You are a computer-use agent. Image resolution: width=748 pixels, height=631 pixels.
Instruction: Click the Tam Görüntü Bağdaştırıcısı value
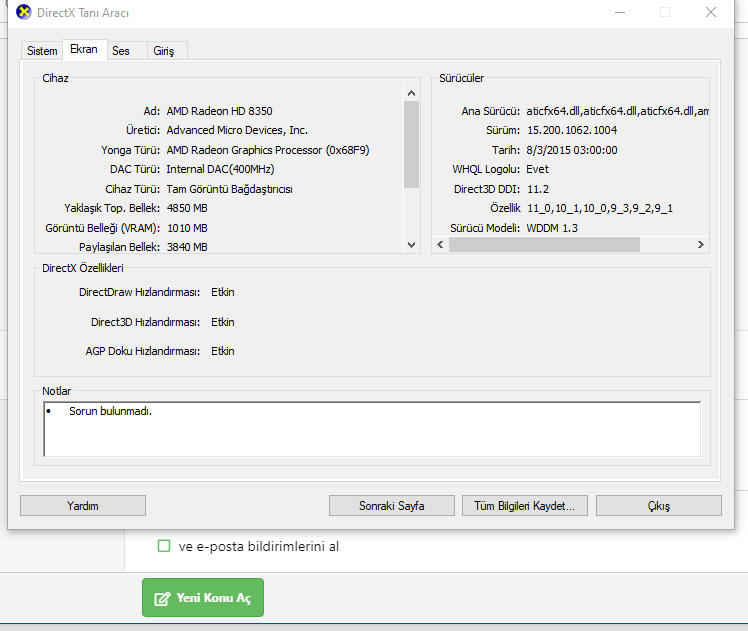click(x=229, y=189)
